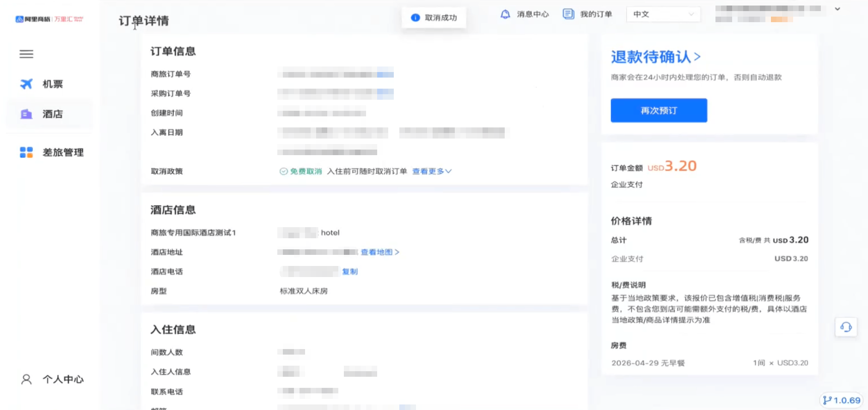Click the Alibaba travel logo
The image size is (868, 410).
coord(49,19)
